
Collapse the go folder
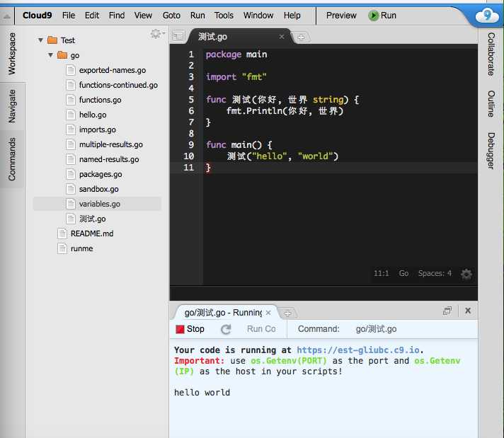50,55
